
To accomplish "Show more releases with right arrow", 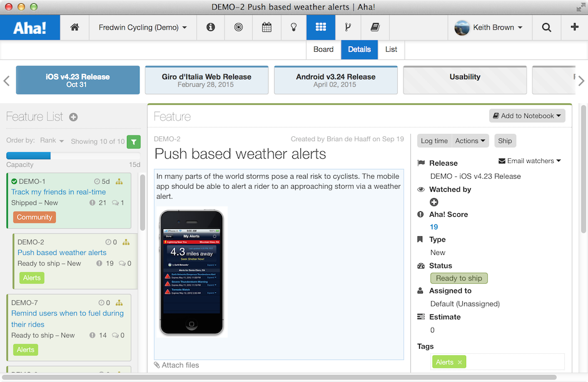I will 581,81.
